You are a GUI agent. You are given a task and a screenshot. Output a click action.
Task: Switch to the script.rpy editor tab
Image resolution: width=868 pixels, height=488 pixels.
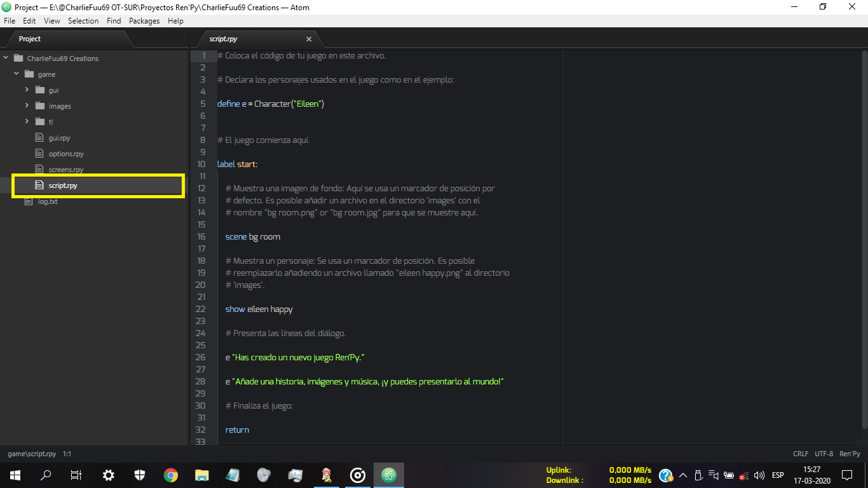223,39
